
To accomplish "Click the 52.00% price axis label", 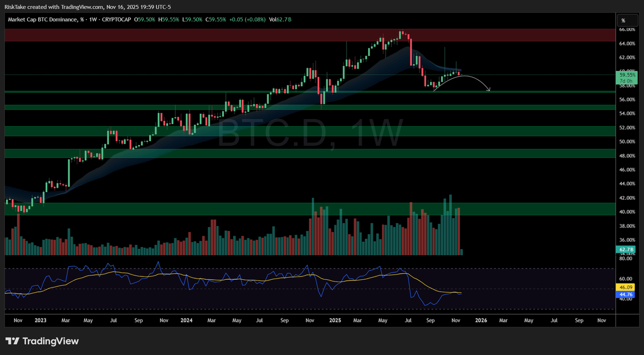I will (627, 128).
